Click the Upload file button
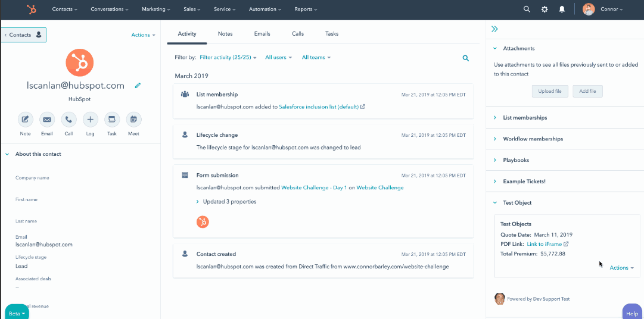Screen dimensions: 644x319 coord(550,91)
